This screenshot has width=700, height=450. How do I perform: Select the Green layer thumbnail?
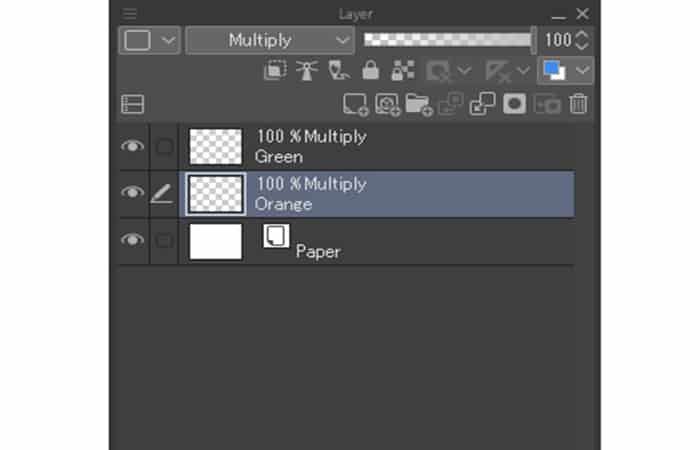216,146
